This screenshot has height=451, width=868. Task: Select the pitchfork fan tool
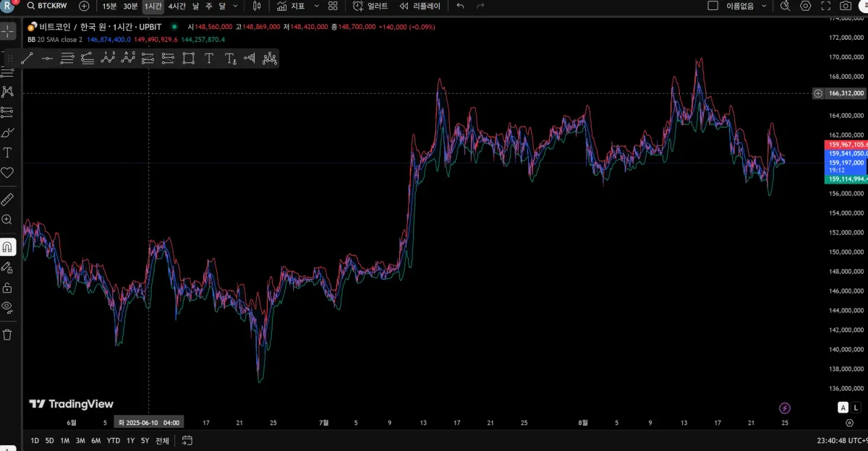click(88, 59)
